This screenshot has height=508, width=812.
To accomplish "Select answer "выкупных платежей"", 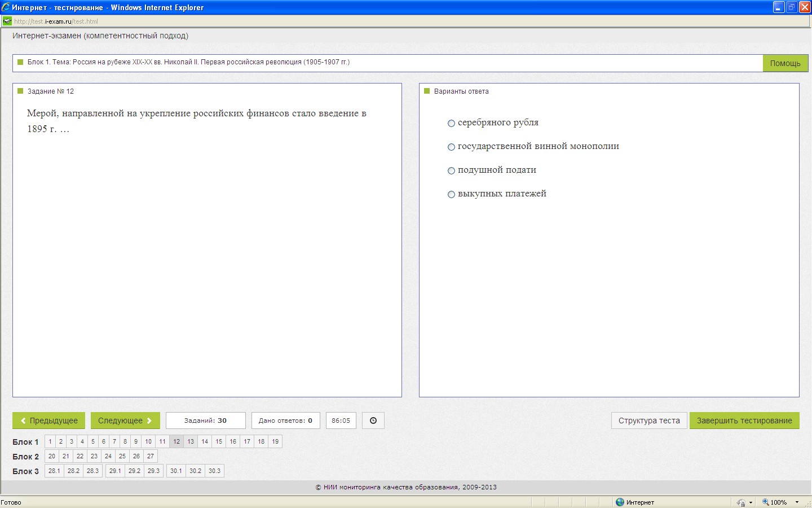I will tap(451, 194).
